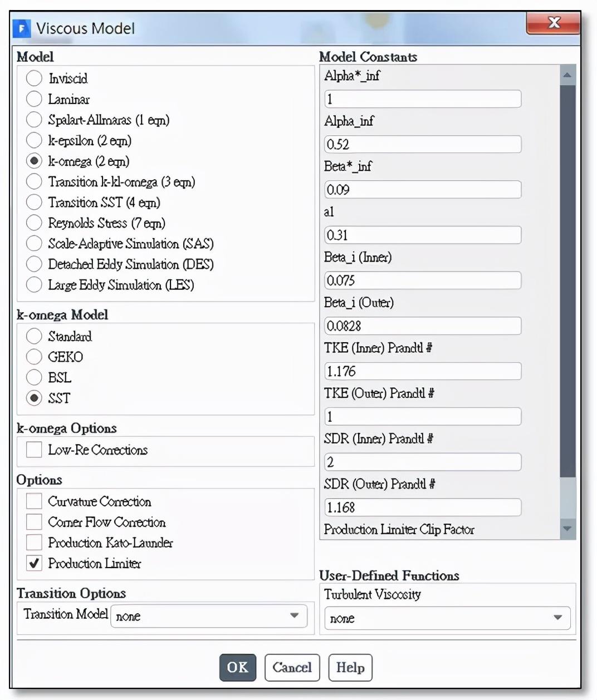Select the Laminar model radio button

34,99
